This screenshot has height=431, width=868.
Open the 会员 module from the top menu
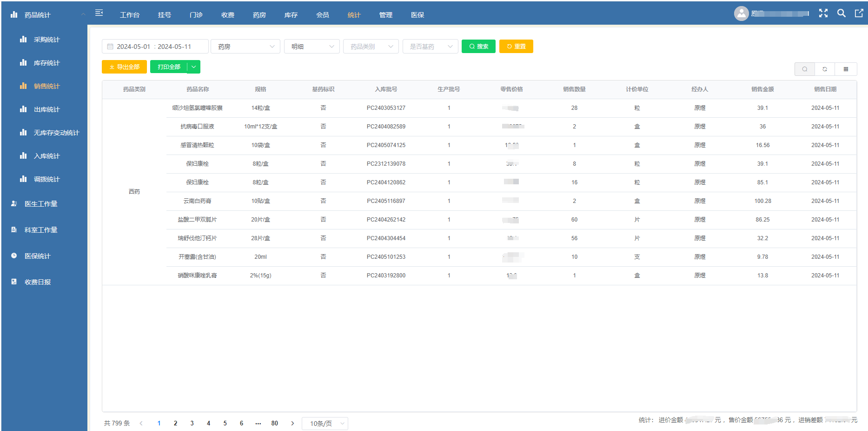[322, 14]
